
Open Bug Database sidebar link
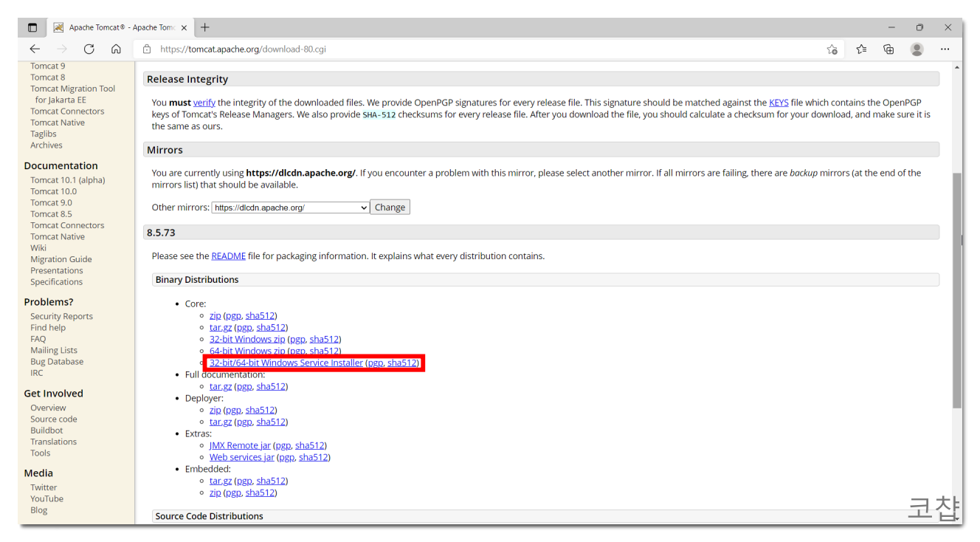[57, 362]
